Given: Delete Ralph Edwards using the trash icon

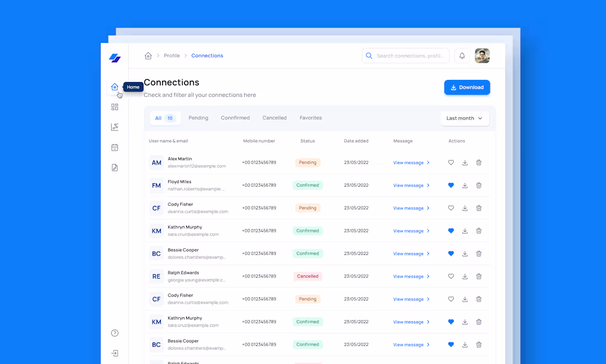Looking at the screenshot, I should point(479,276).
